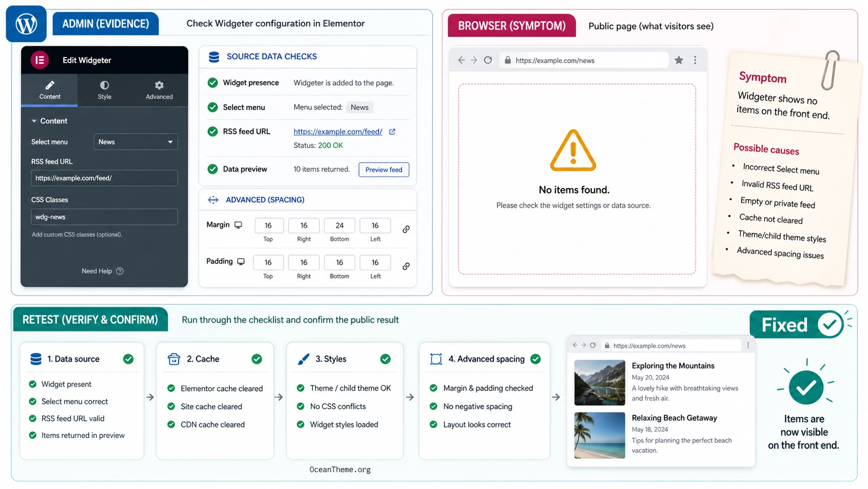This screenshot has width=868, height=489.
Task: Click the RSS feed URL input field
Action: pyautogui.click(x=104, y=178)
